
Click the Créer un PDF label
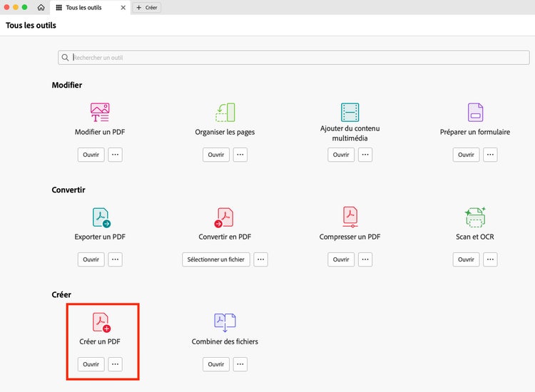[100, 341]
